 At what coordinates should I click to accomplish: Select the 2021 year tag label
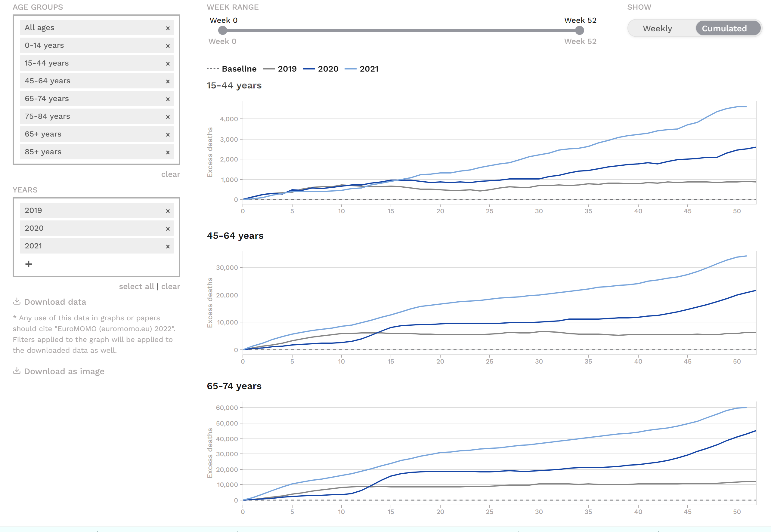(x=33, y=246)
